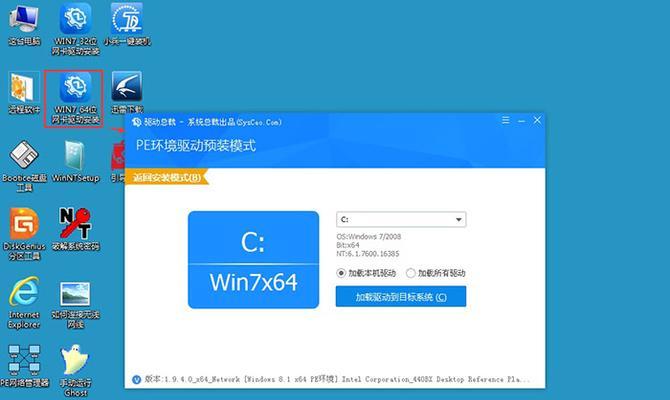Click the version text in status bar
This screenshot has width=670, height=400.
point(337,379)
